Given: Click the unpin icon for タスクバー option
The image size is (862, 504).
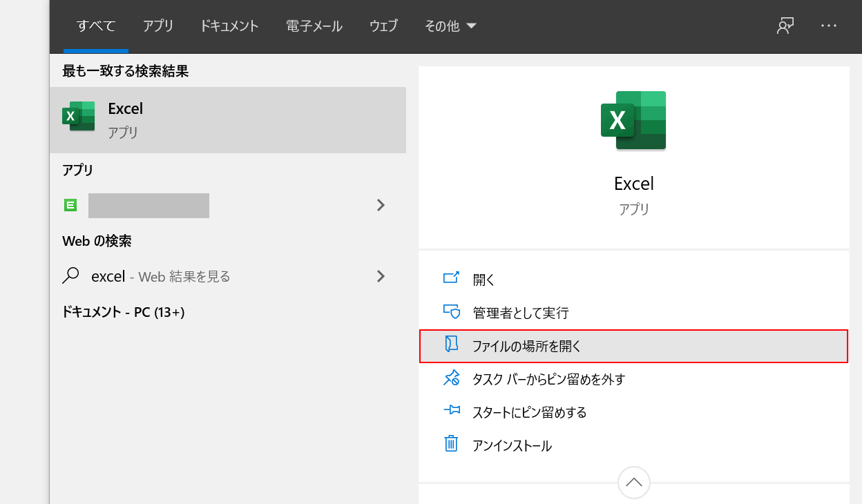Looking at the screenshot, I should (452, 378).
